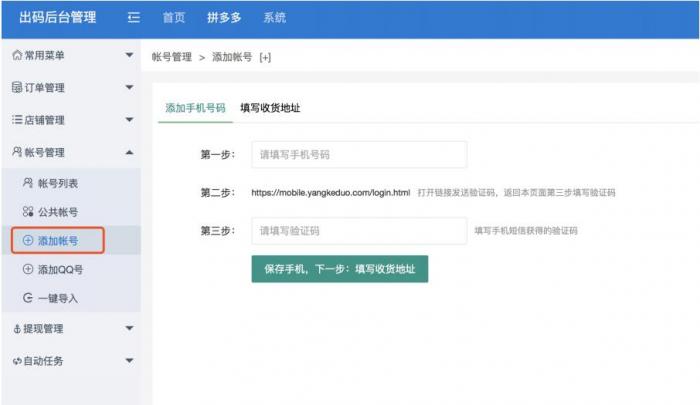Expand the 提现管理 section

(129, 328)
